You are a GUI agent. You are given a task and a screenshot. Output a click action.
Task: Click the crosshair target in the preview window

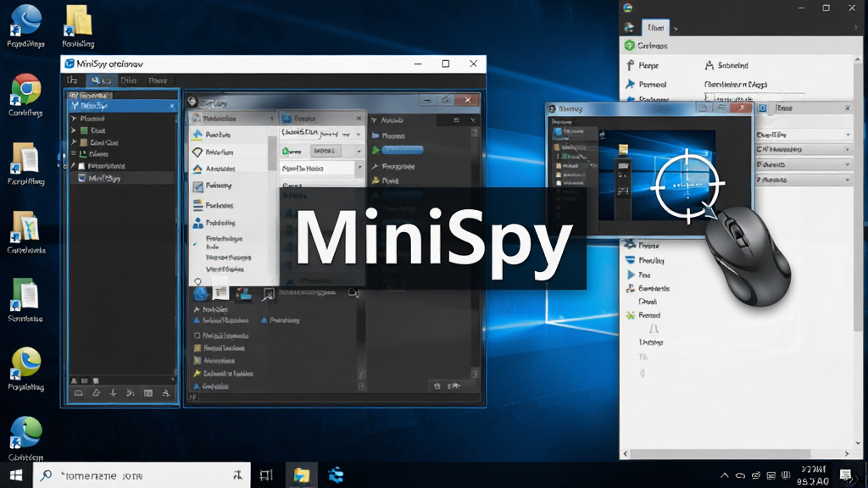(687, 186)
